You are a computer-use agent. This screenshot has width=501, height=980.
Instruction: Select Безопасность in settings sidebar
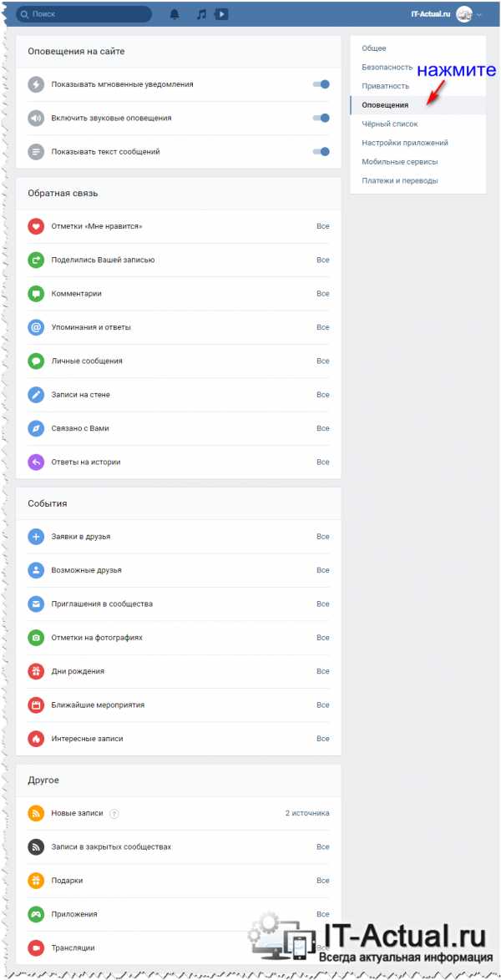pyautogui.click(x=387, y=67)
